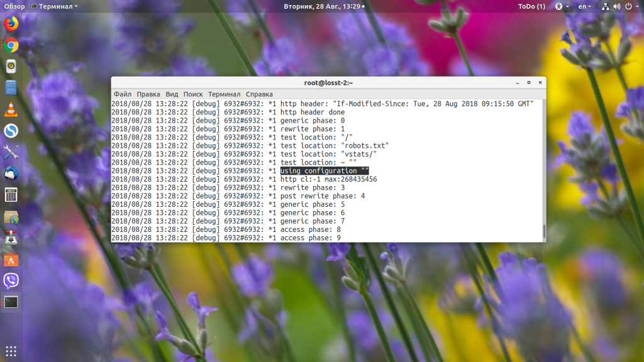The height and width of the screenshot is (362, 644).
Task: Open the Thunderbird mail icon
Action: (11, 173)
